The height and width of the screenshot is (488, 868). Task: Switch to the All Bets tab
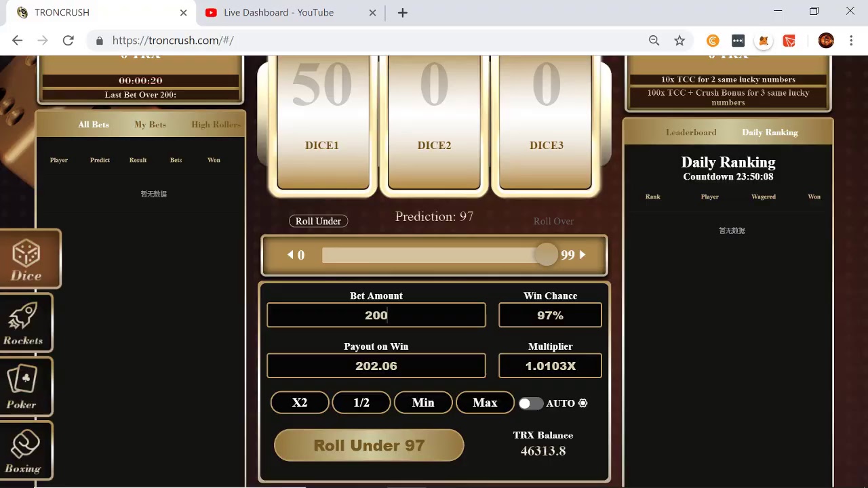(94, 125)
